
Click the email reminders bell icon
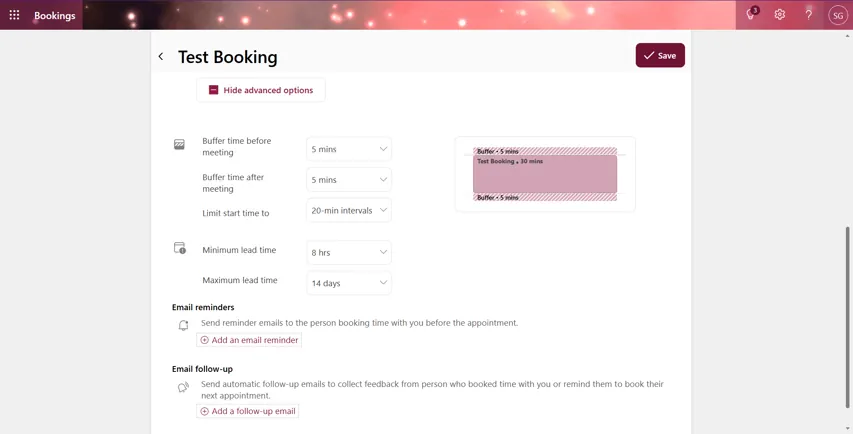(183, 325)
